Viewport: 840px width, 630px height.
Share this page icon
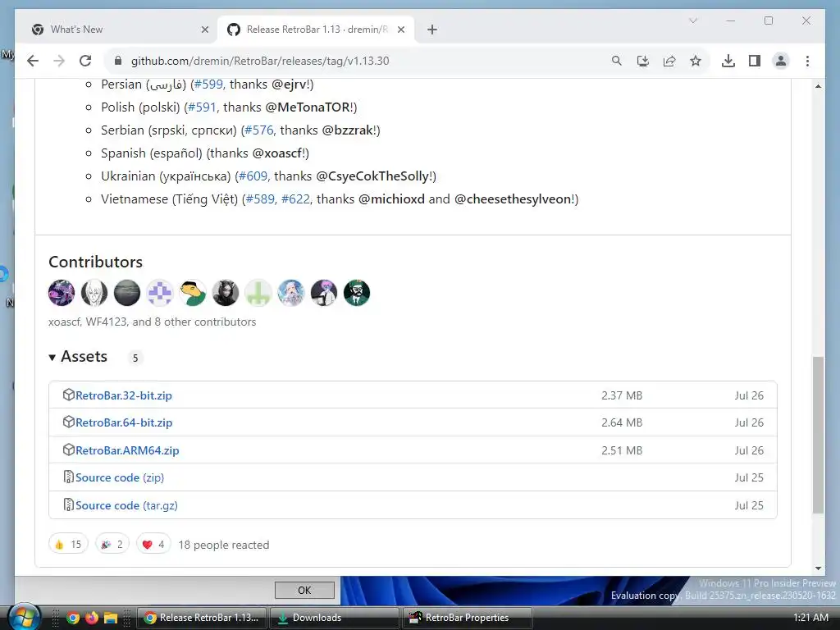coord(669,61)
